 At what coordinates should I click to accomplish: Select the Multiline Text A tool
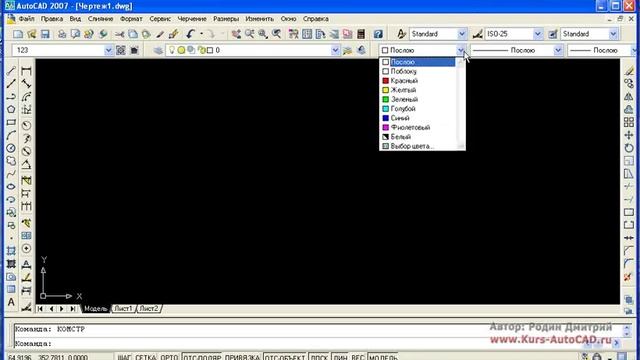pyautogui.click(x=11, y=302)
